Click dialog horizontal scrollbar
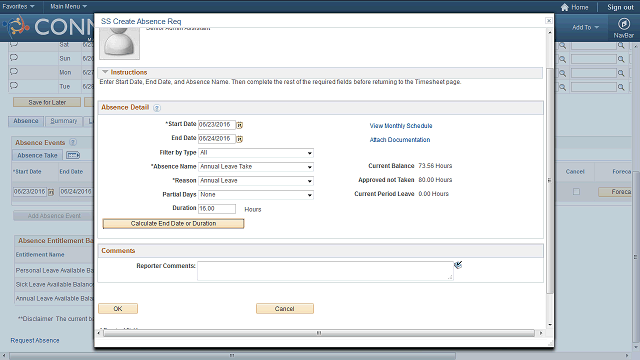Viewport: 640px width, 360px height. click(319, 333)
